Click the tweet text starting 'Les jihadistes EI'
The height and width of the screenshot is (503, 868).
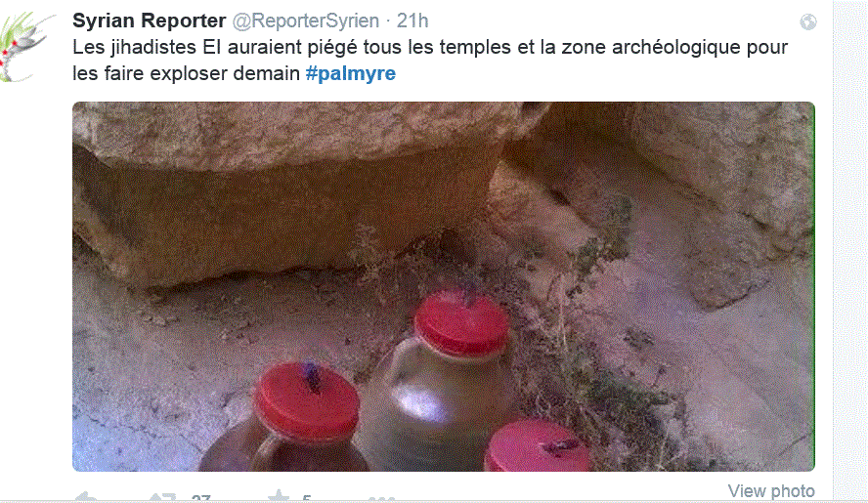pos(430,61)
